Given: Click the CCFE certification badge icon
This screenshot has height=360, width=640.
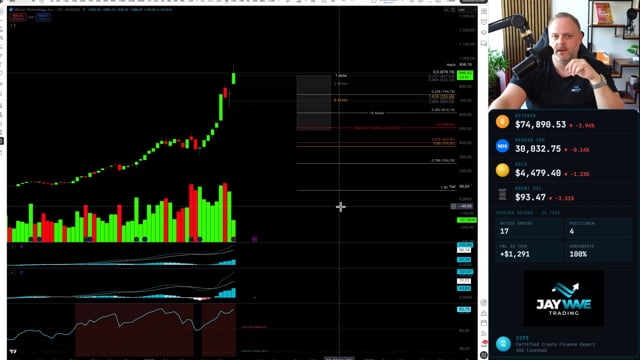Looking at the screenshot, I should [x=503, y=344].
